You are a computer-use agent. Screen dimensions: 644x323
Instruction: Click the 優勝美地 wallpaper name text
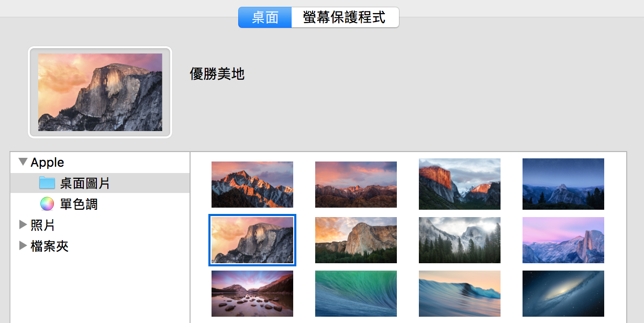[217, 74]
